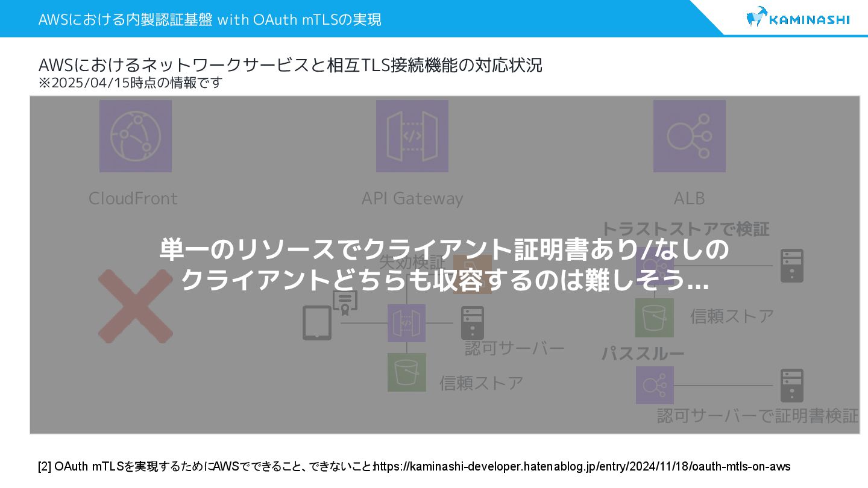Click the トラストストアで検証 heading
The width and height of the screenshot is (868, 488).
685,229
